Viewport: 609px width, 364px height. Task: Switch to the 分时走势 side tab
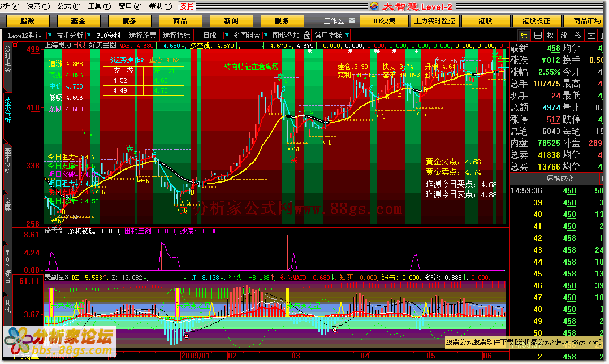tap(7, 59)
